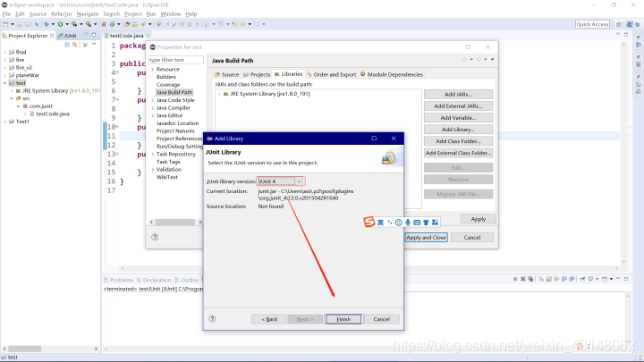This screenshot has height=362, width=644.
Task: Click the green Run toolbar icon
Action: tap(61, 24)
